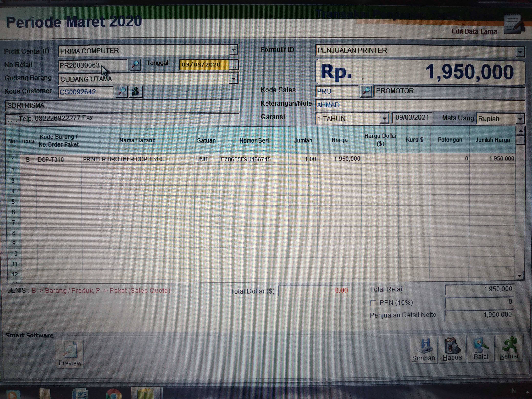Click the Kode Customer search magnifier icon
Screen dimensions: 532x399
[122, 91]
